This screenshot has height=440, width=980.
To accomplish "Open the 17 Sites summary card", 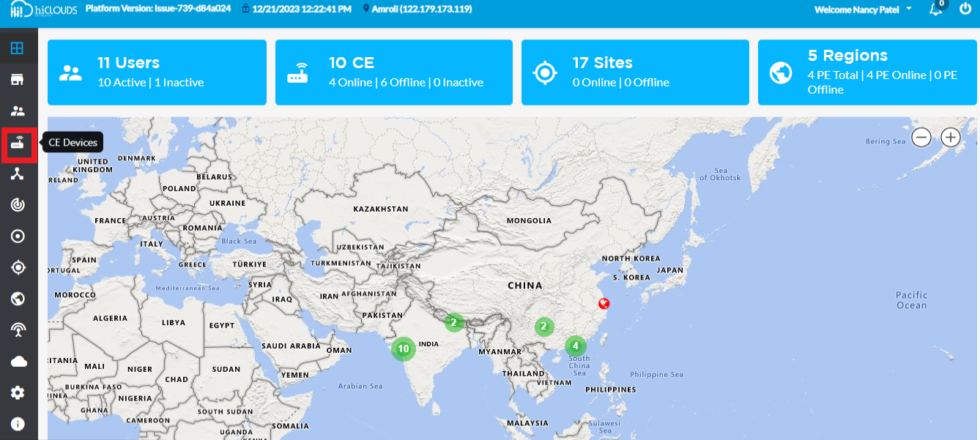I will click(x=635, y=72).
